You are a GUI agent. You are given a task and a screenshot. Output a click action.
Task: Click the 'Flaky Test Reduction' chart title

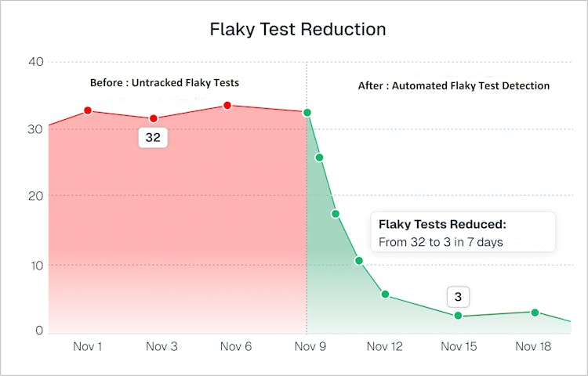pos(298,30)
